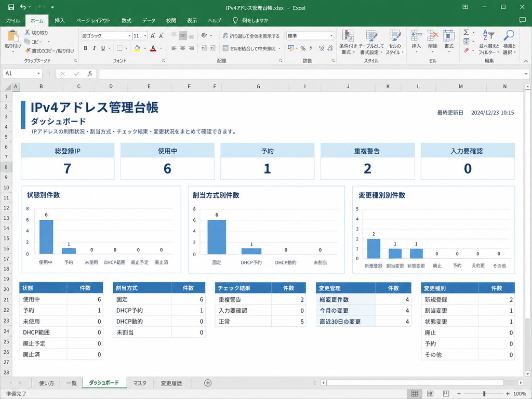This screenshot has height=399, width=532.
Task: Open the ファイル menu
Action: click(x=12, y=20)
